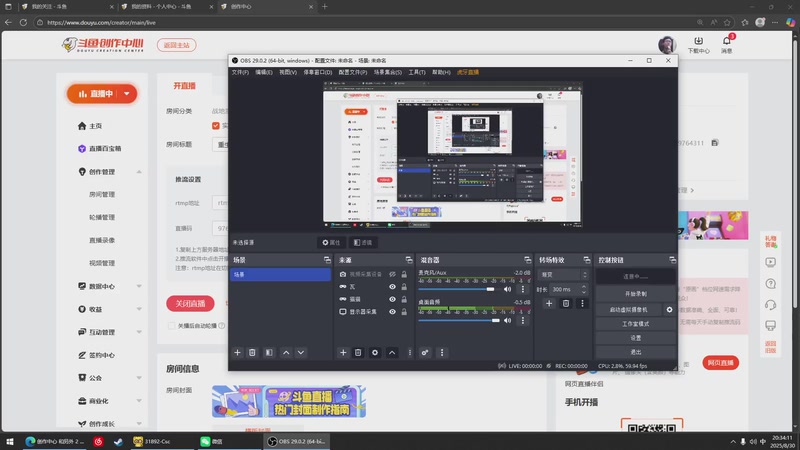The width and height of the screenshot is (800, 450).
Task: Delete the selected scene with trash icon
Action: point(252,353)
